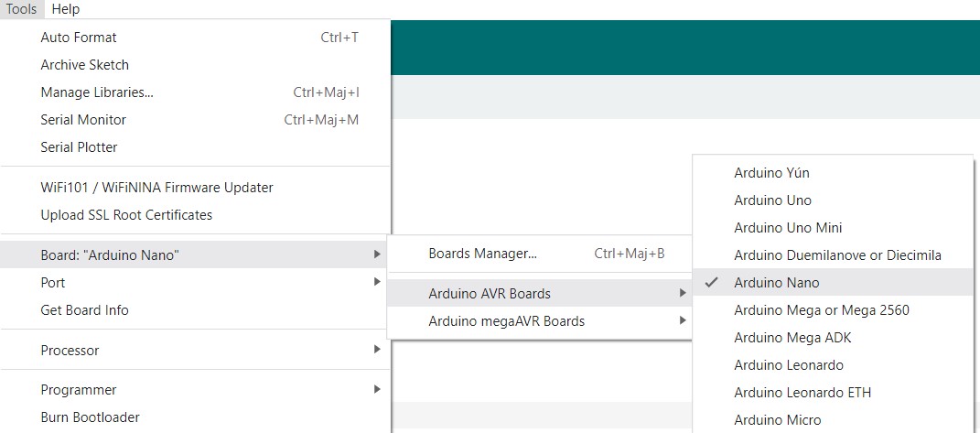Expand the Port submenu
Screen dimensions: 980x433
(x=53, y=283)
